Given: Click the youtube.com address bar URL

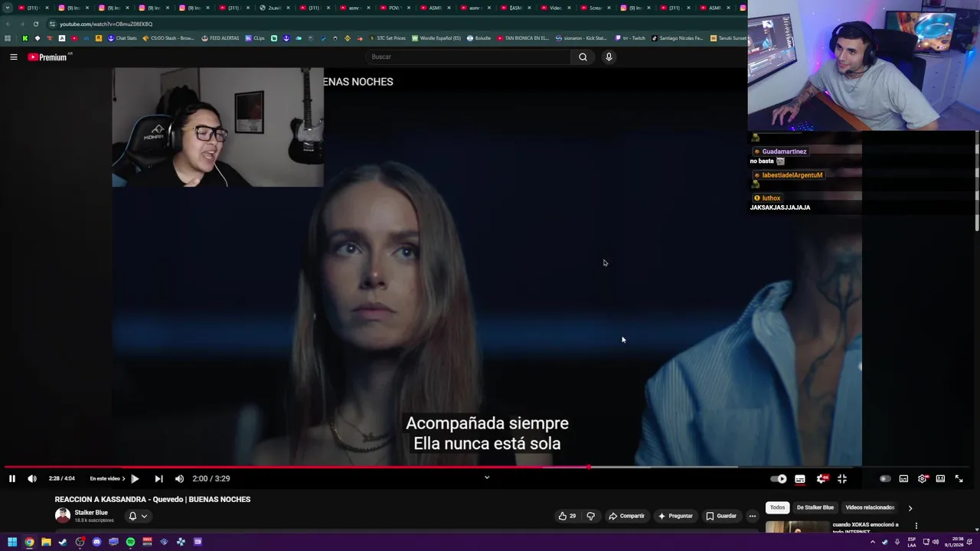Looking at the screenshot, I should click(106, 24).
